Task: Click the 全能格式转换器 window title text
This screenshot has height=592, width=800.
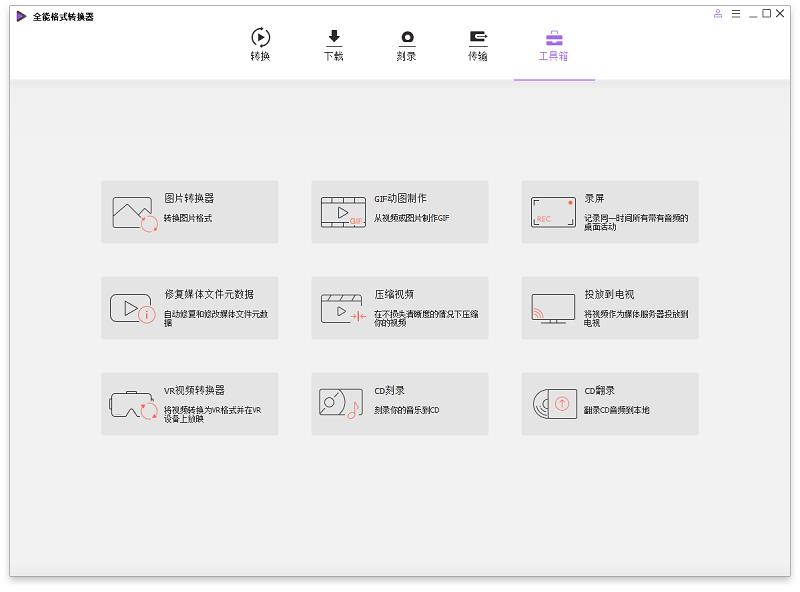Action: coord(63,17)
